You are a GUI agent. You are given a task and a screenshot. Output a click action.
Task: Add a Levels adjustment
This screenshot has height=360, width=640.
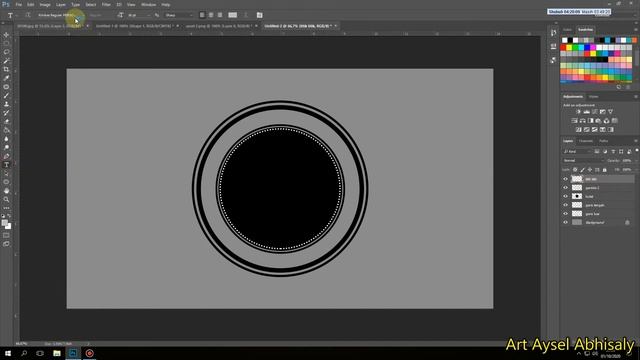coord(586,112)
